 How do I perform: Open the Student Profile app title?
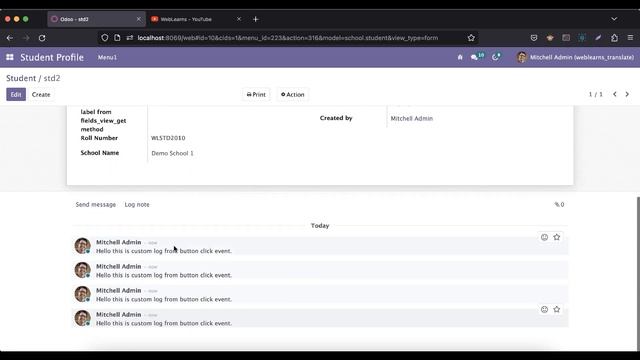coord(52,58)
